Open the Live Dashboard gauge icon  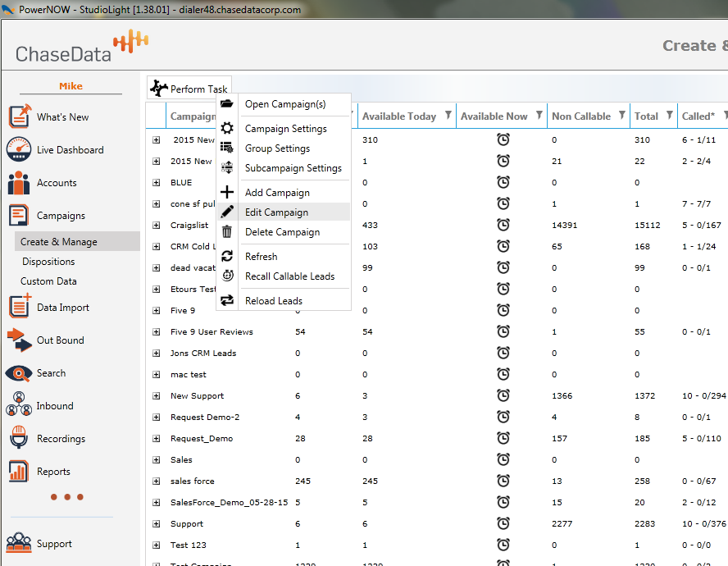[x=20, y=149]
